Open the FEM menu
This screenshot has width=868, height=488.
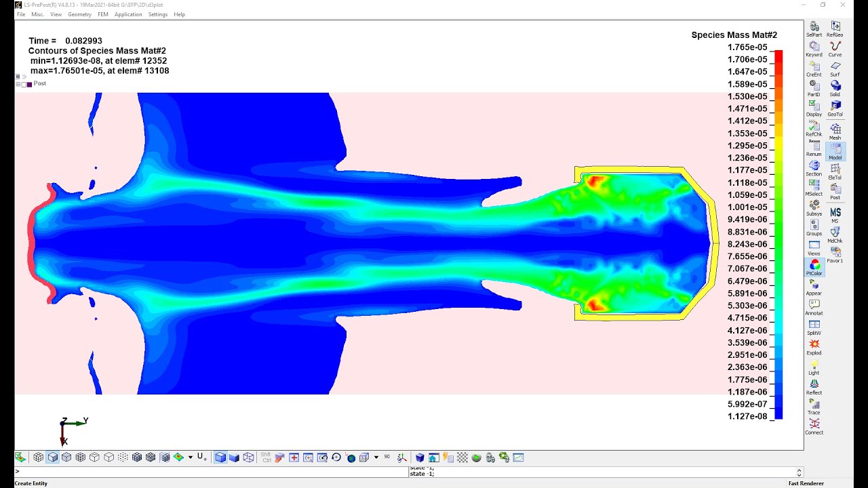click(x=102, y=14)
